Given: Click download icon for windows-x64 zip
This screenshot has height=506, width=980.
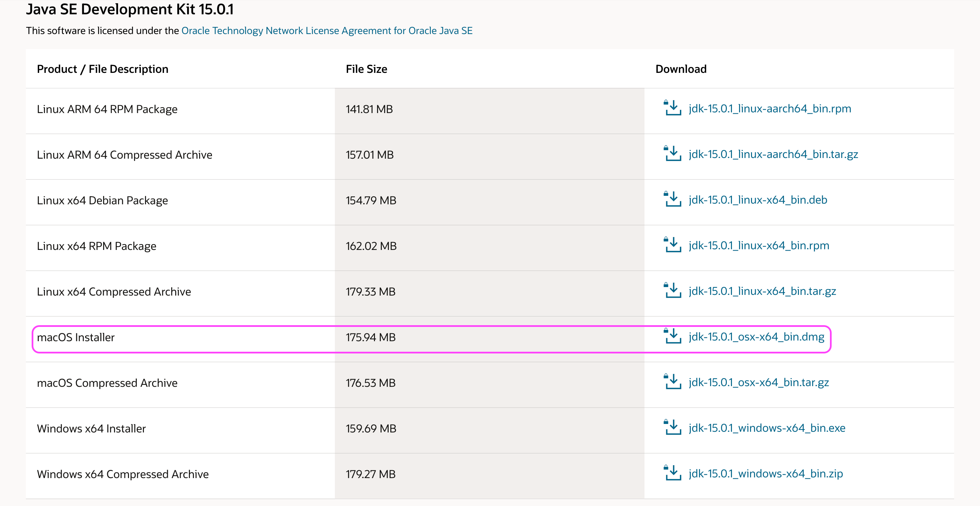Looking at the screenshot, I should point(672,473).
